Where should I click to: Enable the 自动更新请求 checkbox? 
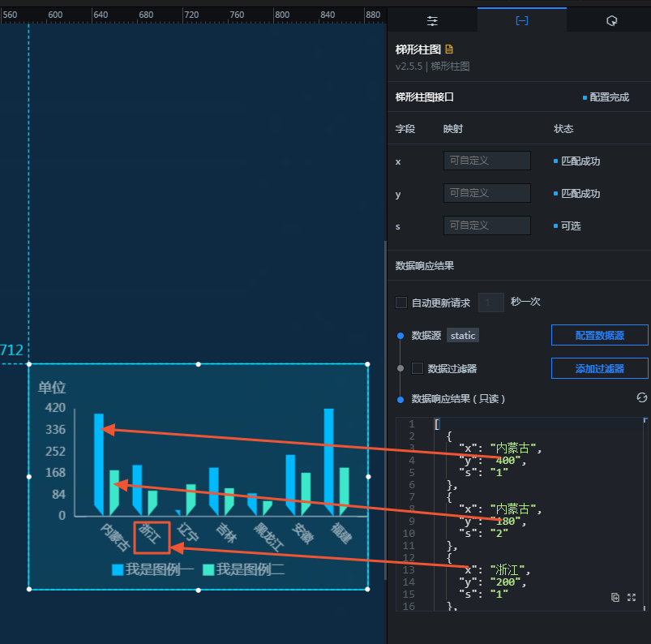point(401,303)
